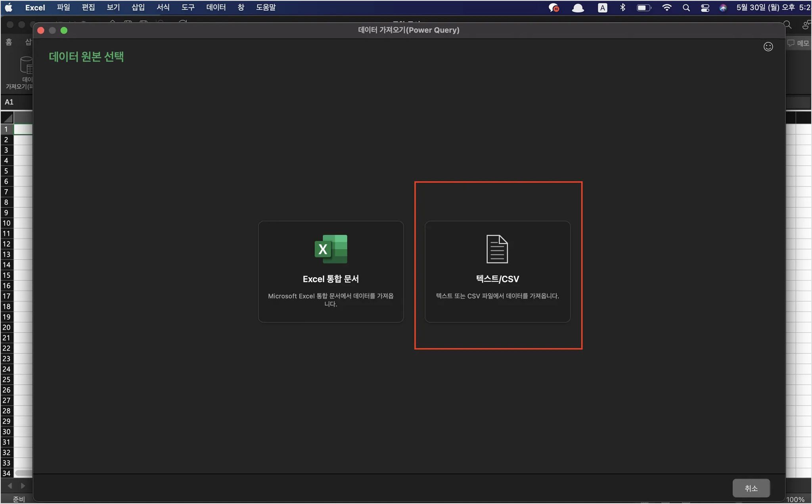The width and height of the screenshot is (812, 504).
Task: Click the green zoom button of dialog
Action: tap(64, 31)
